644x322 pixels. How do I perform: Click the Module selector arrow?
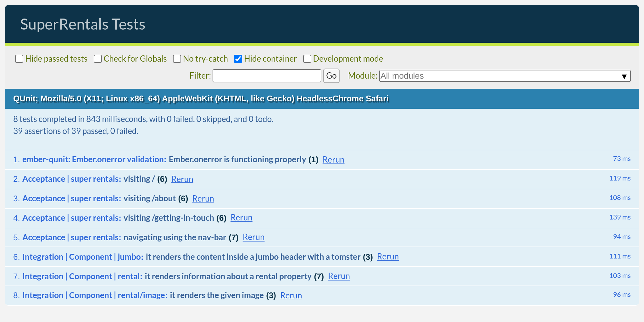[624, 76]
